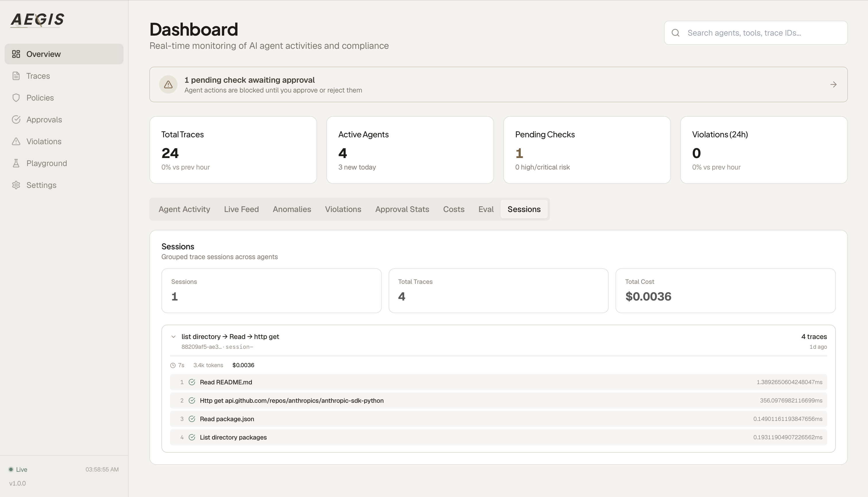Click the Settings gear icon
Viewport: 868px width, 497px height.
(x=16, y=185)
